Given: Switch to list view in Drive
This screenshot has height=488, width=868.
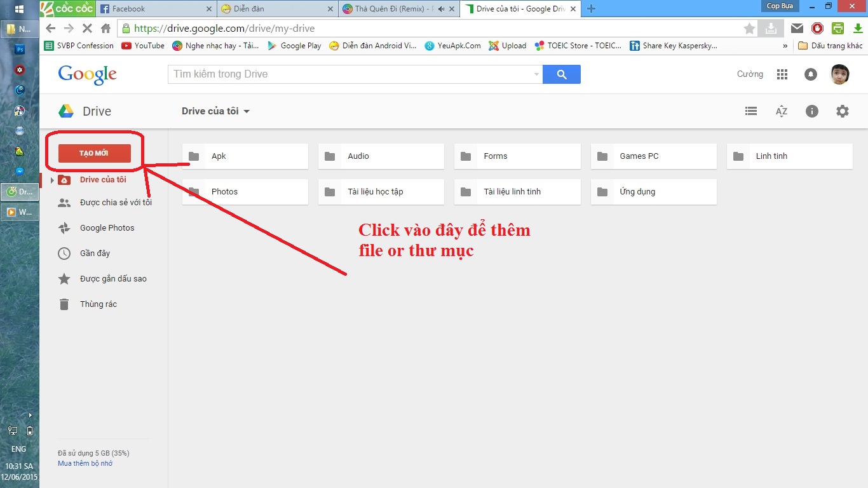Looking at the screenshot, I should coord(751,111).
